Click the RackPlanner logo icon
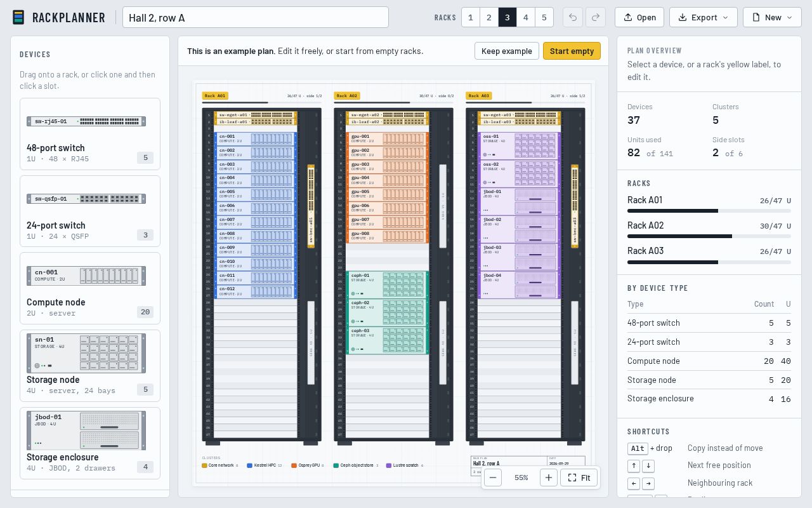Image resolution: width=812 pixels, height=508 pixels. (x=18, y=17)
